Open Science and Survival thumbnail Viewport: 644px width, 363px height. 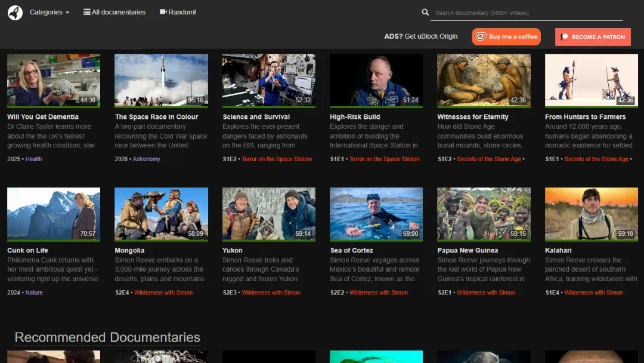[269, 81]
